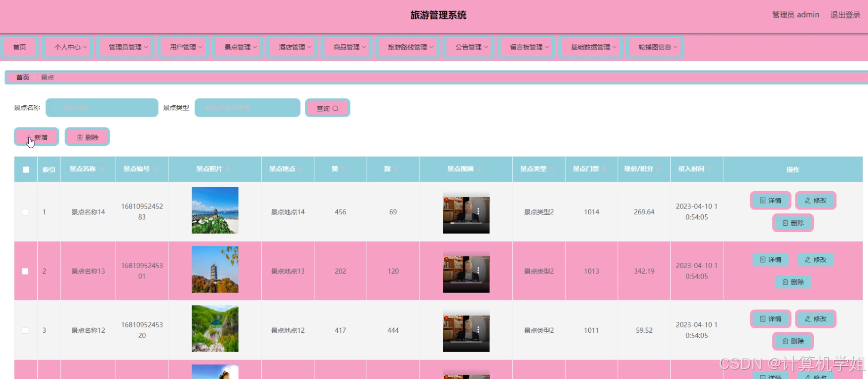Click 操作 column header

click(793, 169)
